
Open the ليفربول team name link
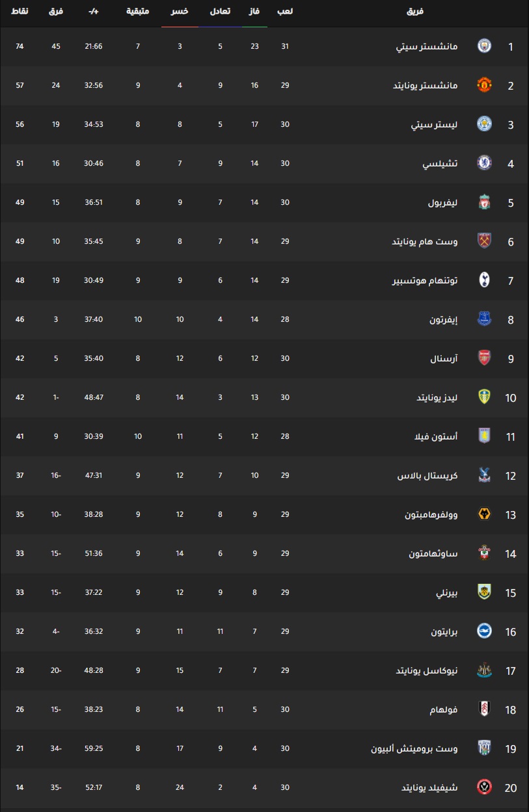[x=443, y=202]
